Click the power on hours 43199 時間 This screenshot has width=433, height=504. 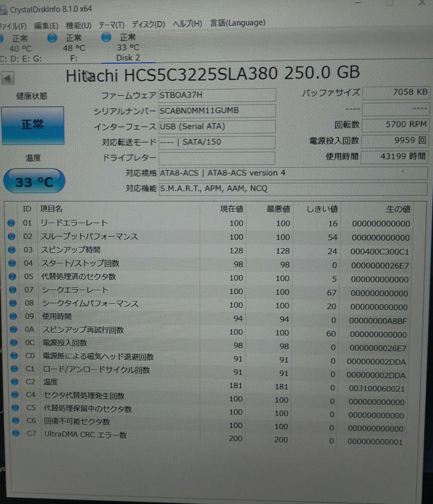(394, 156)
